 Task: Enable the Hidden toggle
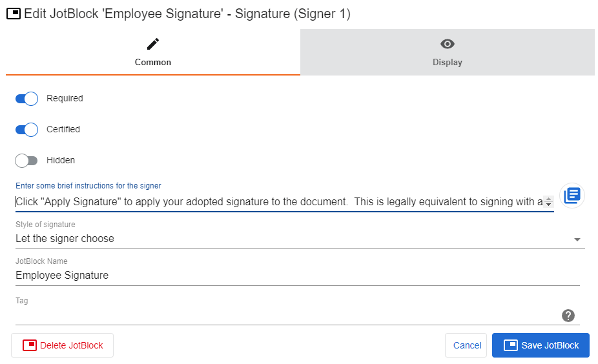(x=26, y=161)
